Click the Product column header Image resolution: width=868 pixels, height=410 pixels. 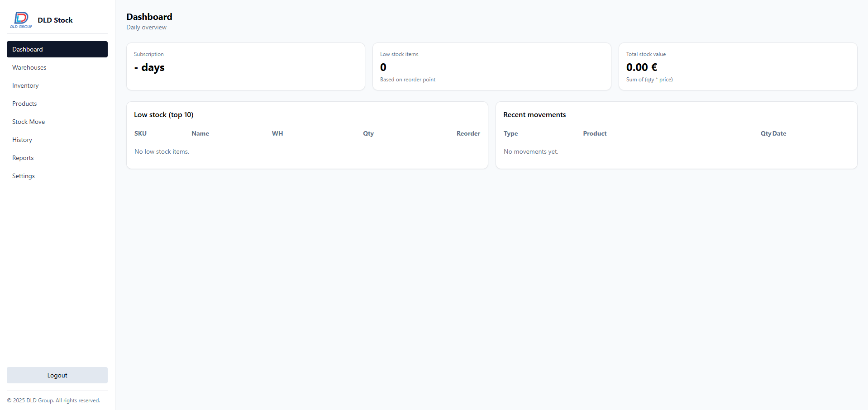[595, 133]
